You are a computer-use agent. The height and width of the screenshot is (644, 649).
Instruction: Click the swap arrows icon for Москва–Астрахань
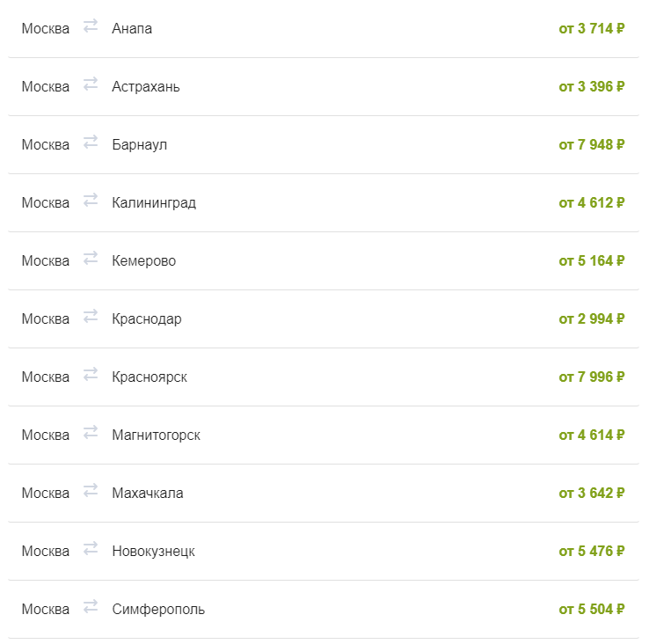[x=91, y=84]
